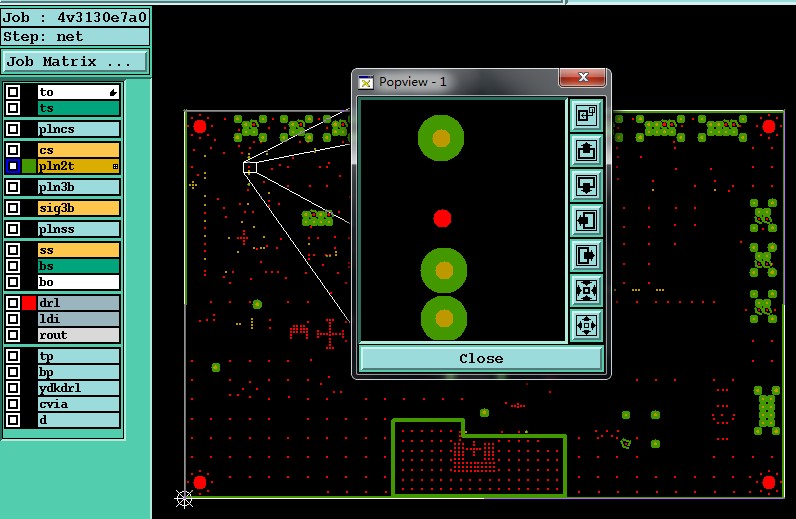
Task: Toggle checkbox for layer 'tp'
Action: 13,356
